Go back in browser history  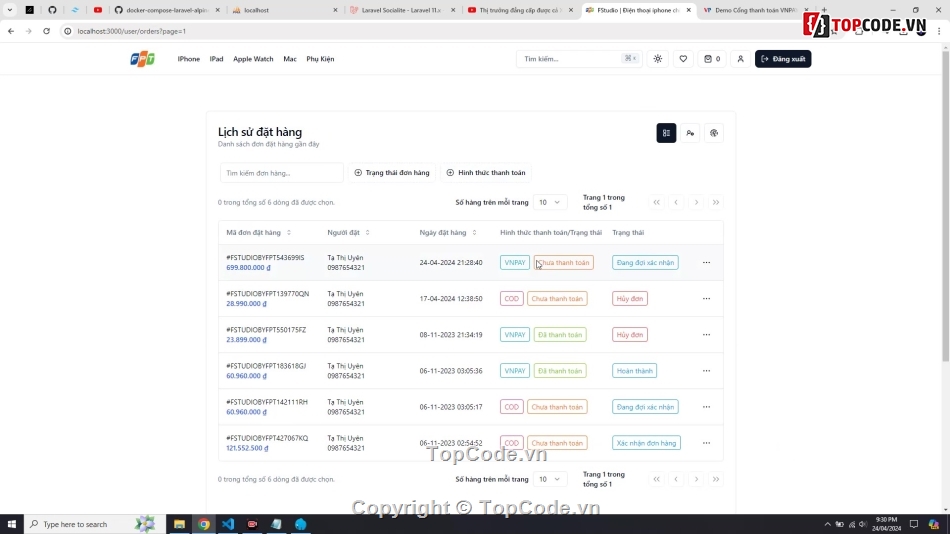pyautogui.click(x=11, y=31)
